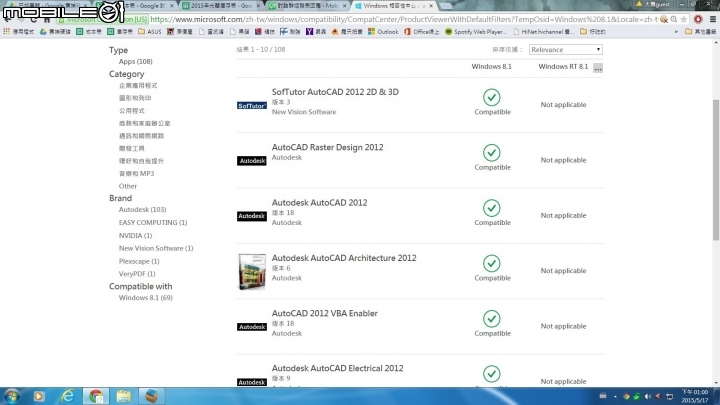720x405 pixels.
Task: Open Autodesk AutoCAD Architecture 2012 link
Action: pos(344,258)
